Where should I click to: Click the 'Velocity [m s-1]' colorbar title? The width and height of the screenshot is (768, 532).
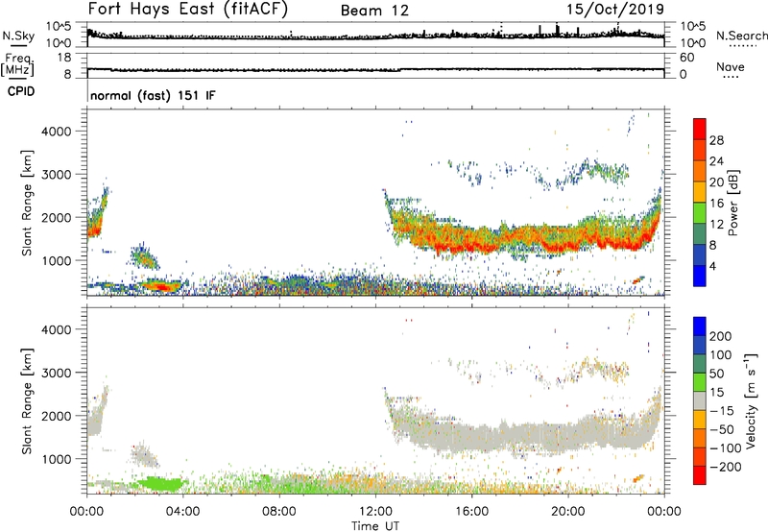(751, 400)
